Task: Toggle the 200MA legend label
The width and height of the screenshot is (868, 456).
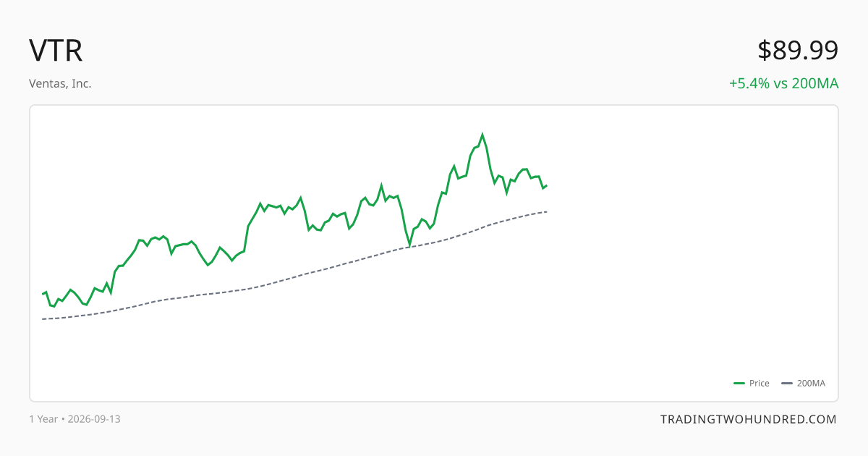Action: pos(811,384)
